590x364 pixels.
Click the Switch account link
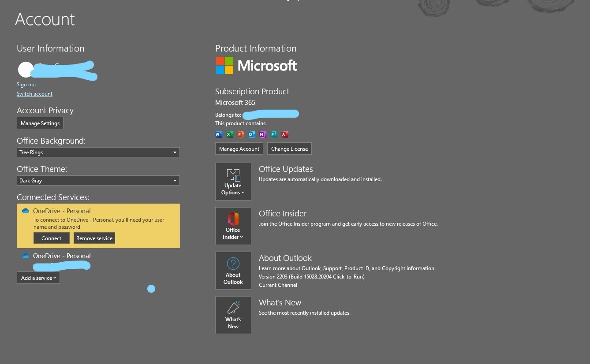pos(34,94)
